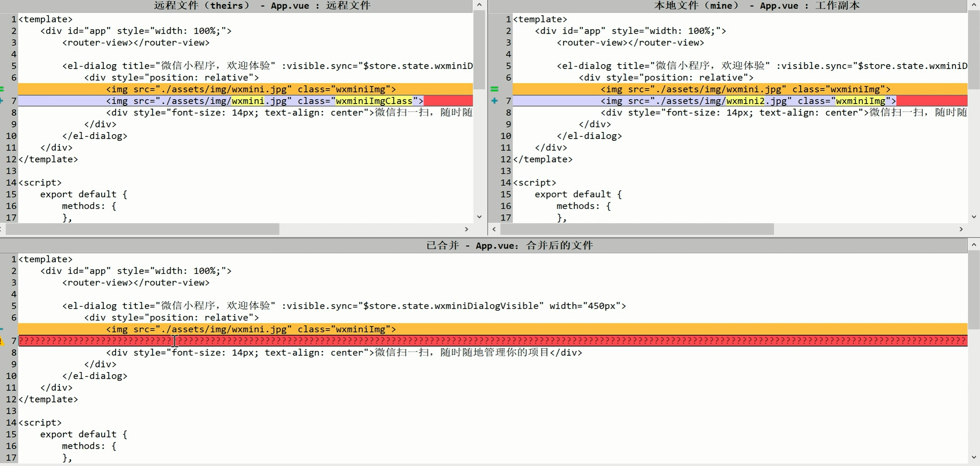Click the wxmini2.jpg line in the mine pane
The width and height of the screenshot is (980, 466).
click(748, 101)
